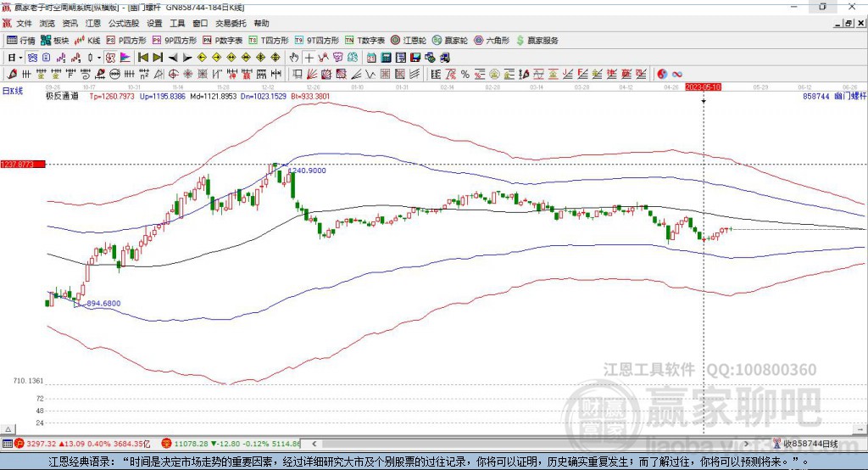The image size is (868, 470).
Task: Click the 日K线 period label
Action: tap(13, 91)
